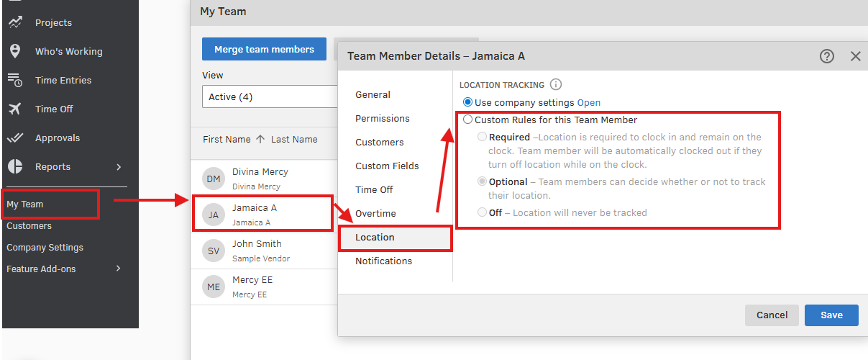868x360 pixels.
Task: Sort by the First Name column arrow
Action: [260, 140]
